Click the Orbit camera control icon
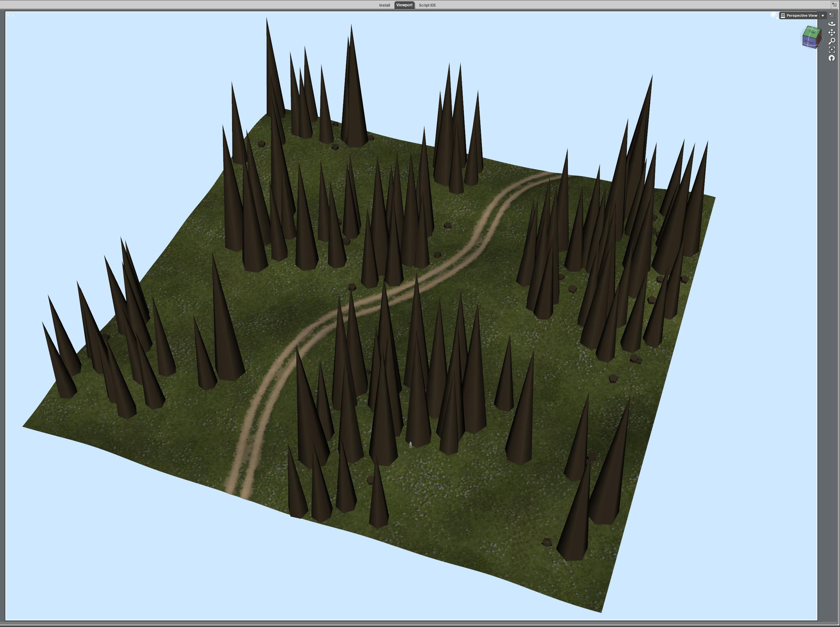840x627 pixels. point(832,24)
